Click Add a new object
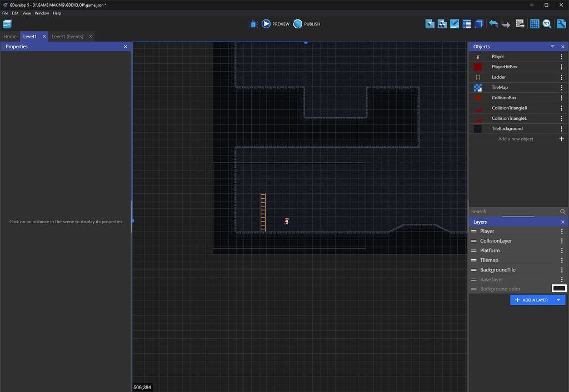This screenshot has width=569, height=392. click(x=516, y=139)
